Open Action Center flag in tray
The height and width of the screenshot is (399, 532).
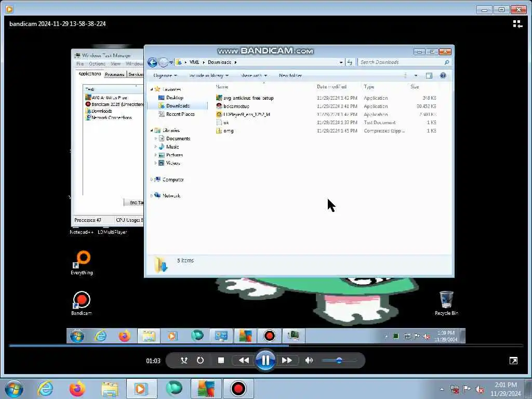(x=467, y=389)
